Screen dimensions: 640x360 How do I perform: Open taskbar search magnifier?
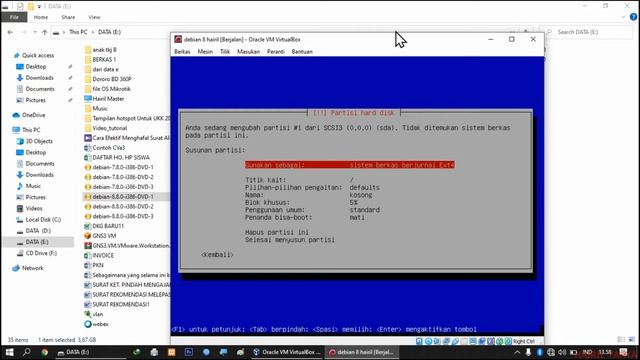click(27, 352)
